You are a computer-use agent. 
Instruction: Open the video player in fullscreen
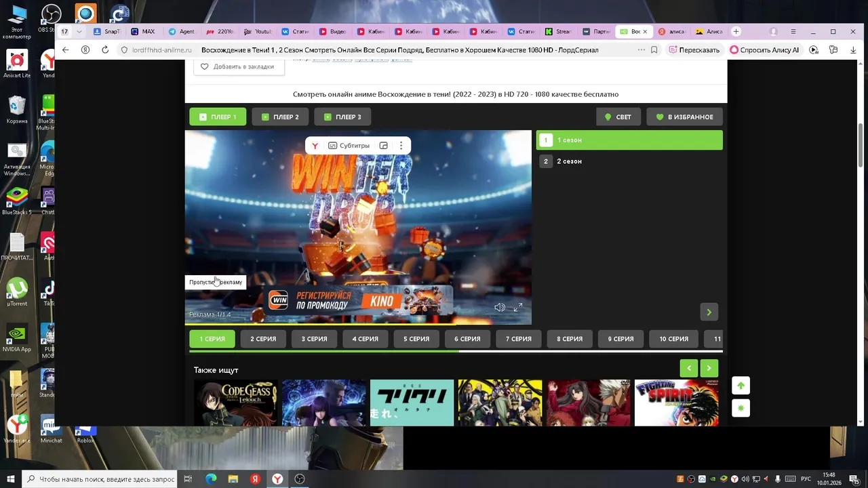518,307
